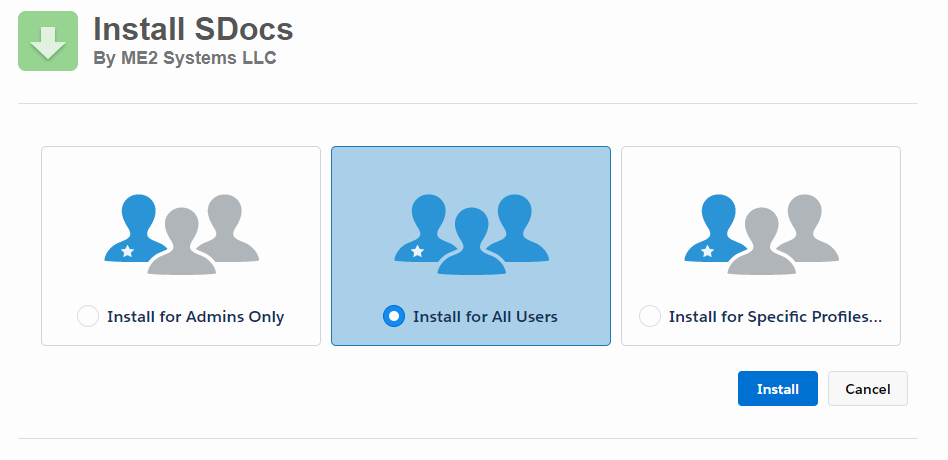The width and height of the screenshot is (948, 460).
Task: Click the people group icon above Specific Profiles
Action: click(x=761, y=235)
